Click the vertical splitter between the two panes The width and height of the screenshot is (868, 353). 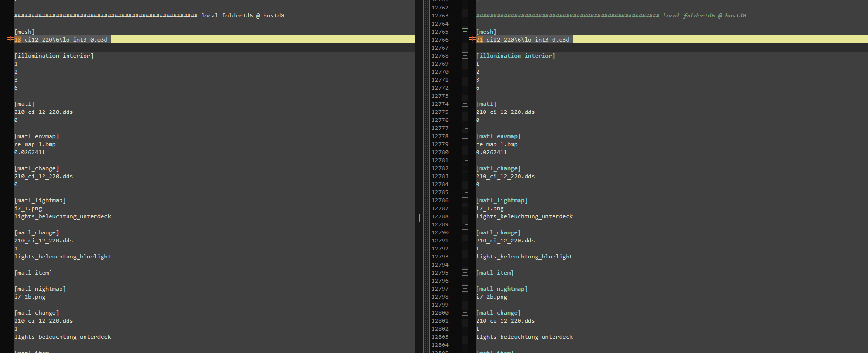[x=419, y=217]
